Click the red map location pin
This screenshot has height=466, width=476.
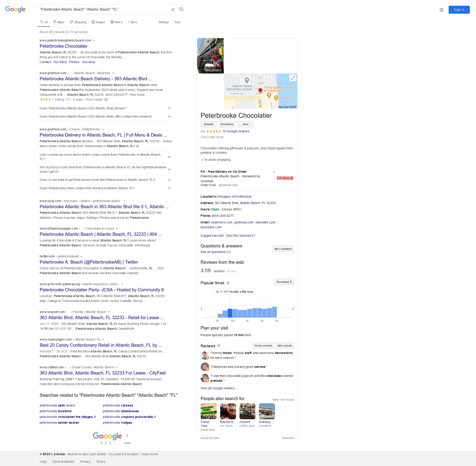[260, 90]
